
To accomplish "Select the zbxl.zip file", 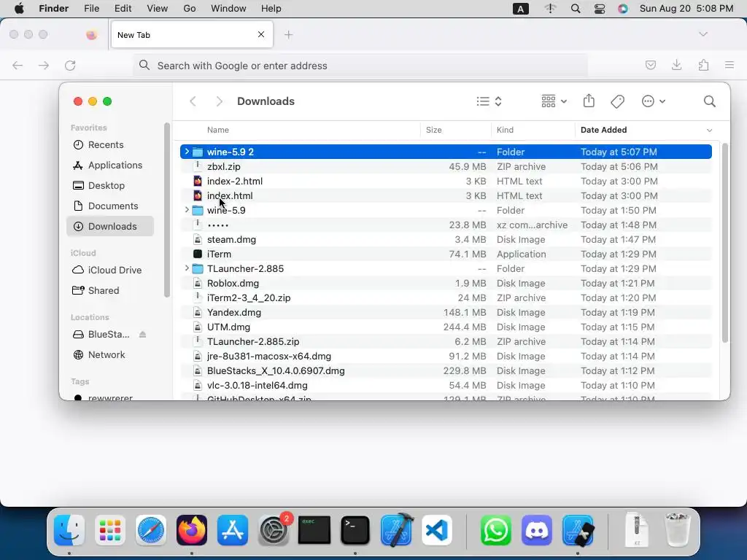I will 446,167.
